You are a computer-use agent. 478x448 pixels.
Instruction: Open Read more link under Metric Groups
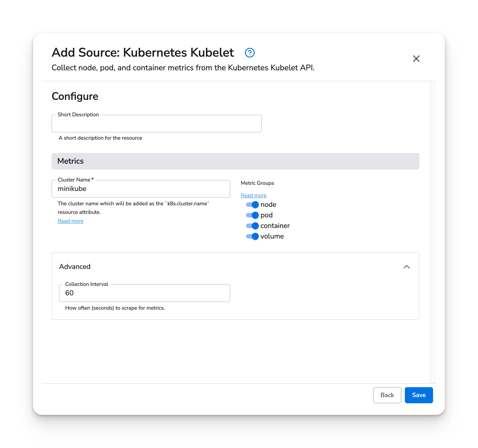pyautogui.click(x=253, y=195)
